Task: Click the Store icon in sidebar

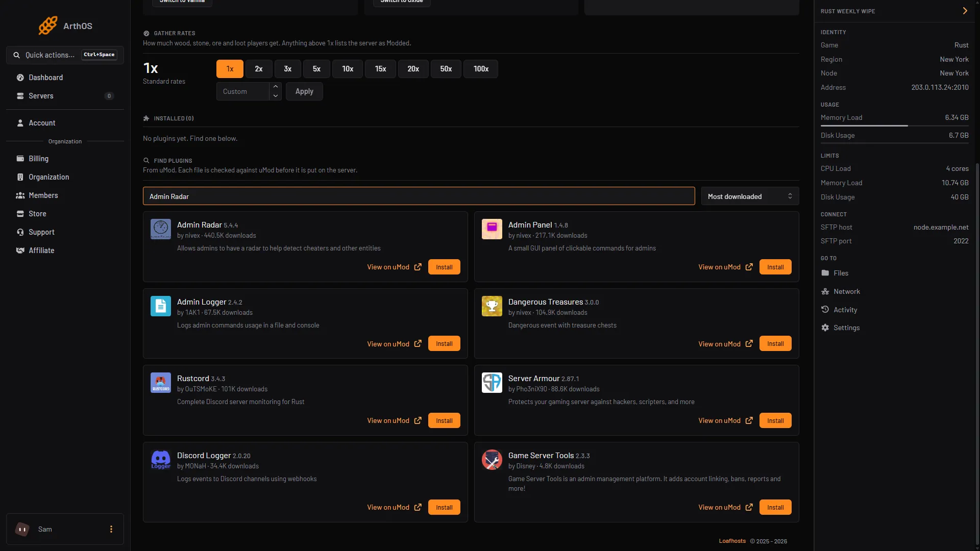Action: point(20,214)
